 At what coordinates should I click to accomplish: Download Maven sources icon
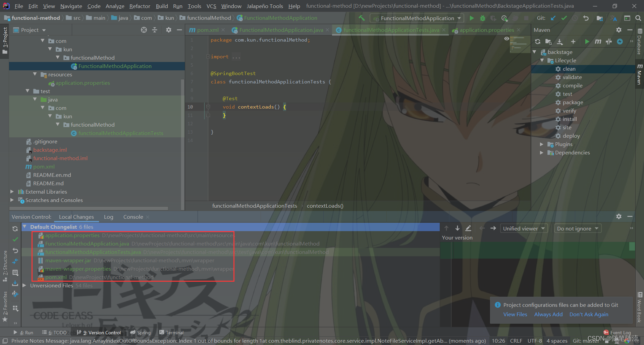pos(560,42)
